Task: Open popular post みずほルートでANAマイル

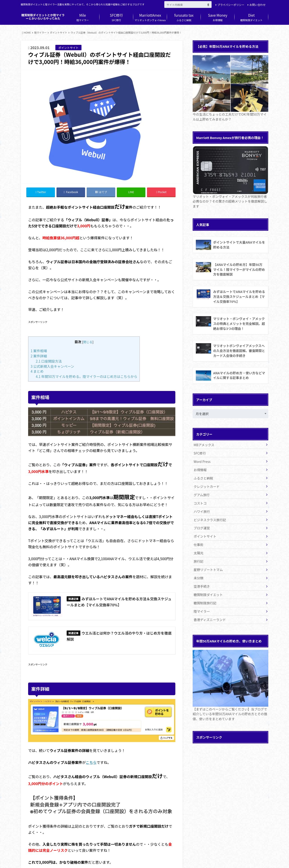Action: pyautogui.click(x=230, y=297)
